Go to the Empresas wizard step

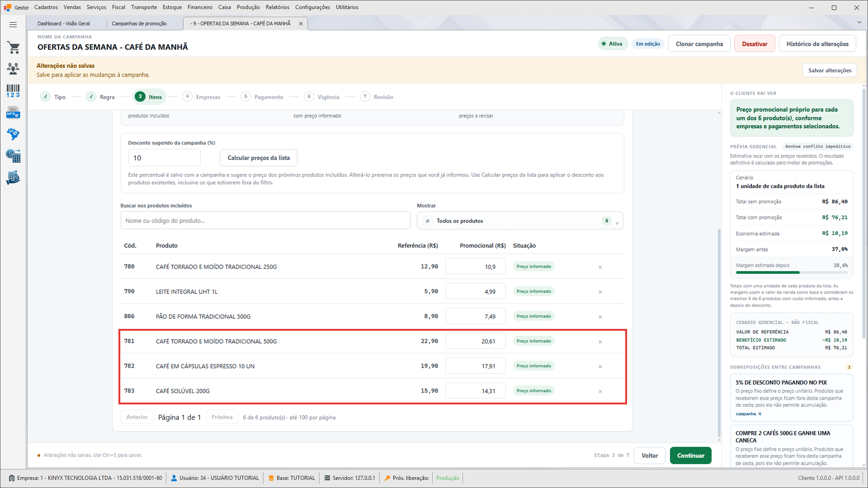click(202, 97)
